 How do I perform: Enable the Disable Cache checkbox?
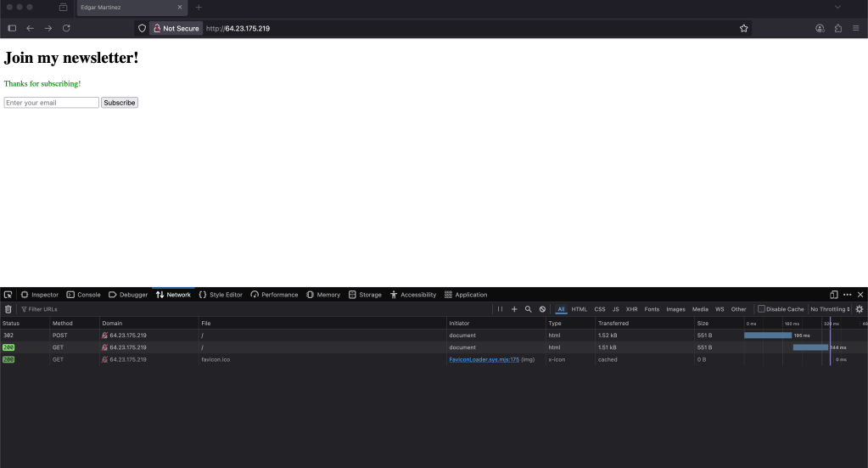coord(761,309)
